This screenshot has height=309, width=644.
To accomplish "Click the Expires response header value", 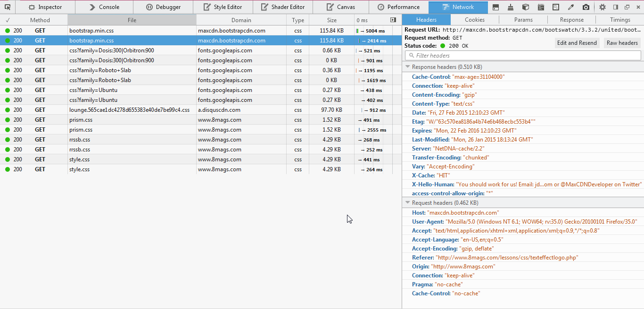I will tap(475, 131).
